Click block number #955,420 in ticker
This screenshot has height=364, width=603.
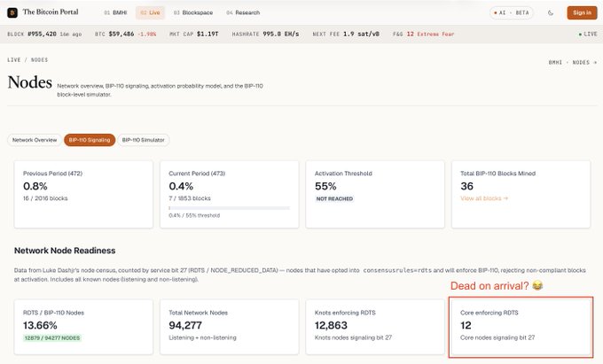(x=42, y=34)
